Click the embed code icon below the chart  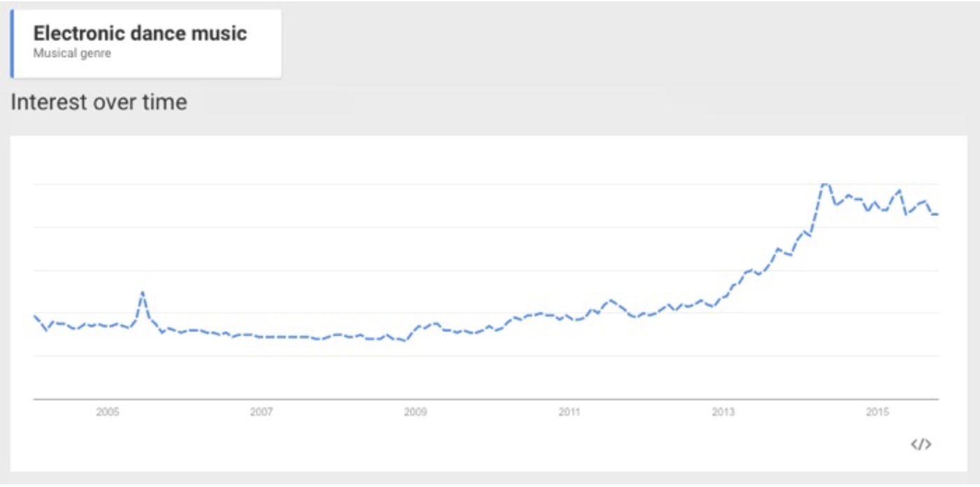pos(920,444)
